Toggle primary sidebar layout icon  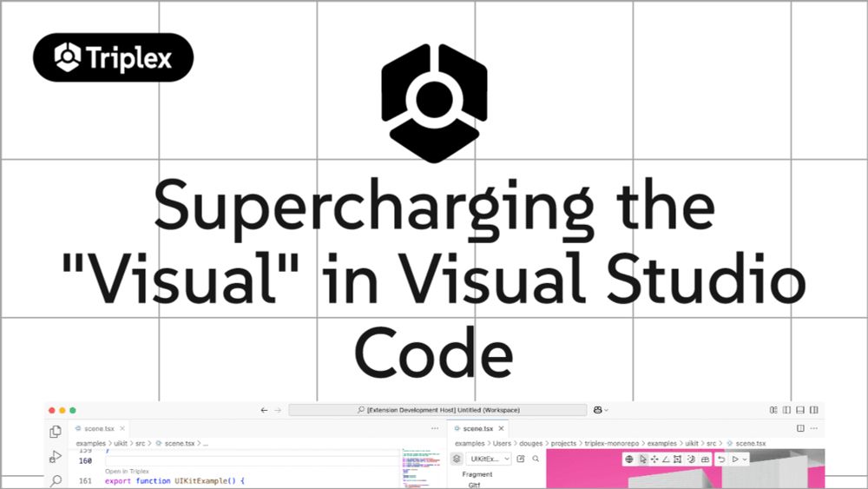click(x=786, y=410)
